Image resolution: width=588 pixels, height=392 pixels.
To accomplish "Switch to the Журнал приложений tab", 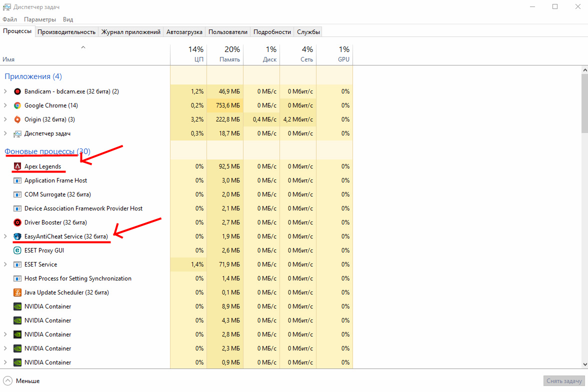I will [131, 32].
